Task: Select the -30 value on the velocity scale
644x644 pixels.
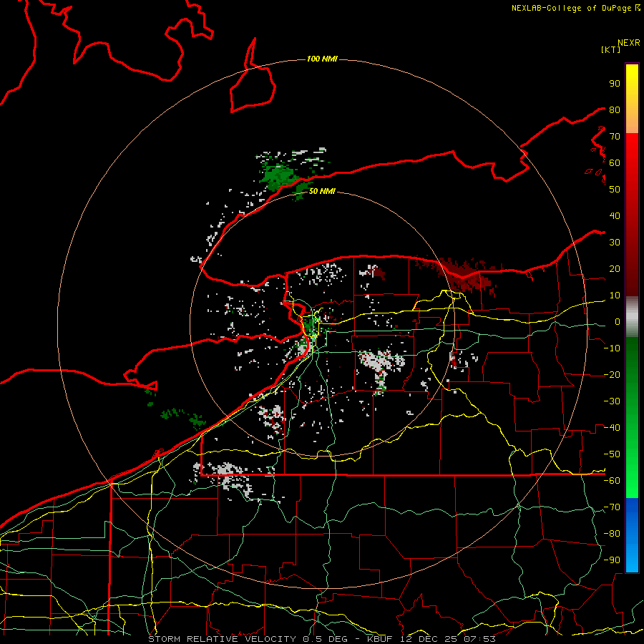Action: tap(612, 401)
